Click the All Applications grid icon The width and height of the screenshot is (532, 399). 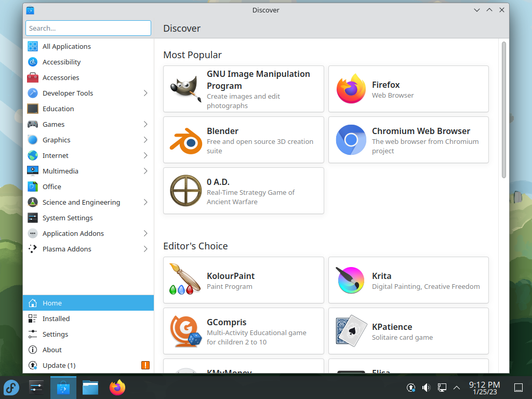(x=33, y=46)
